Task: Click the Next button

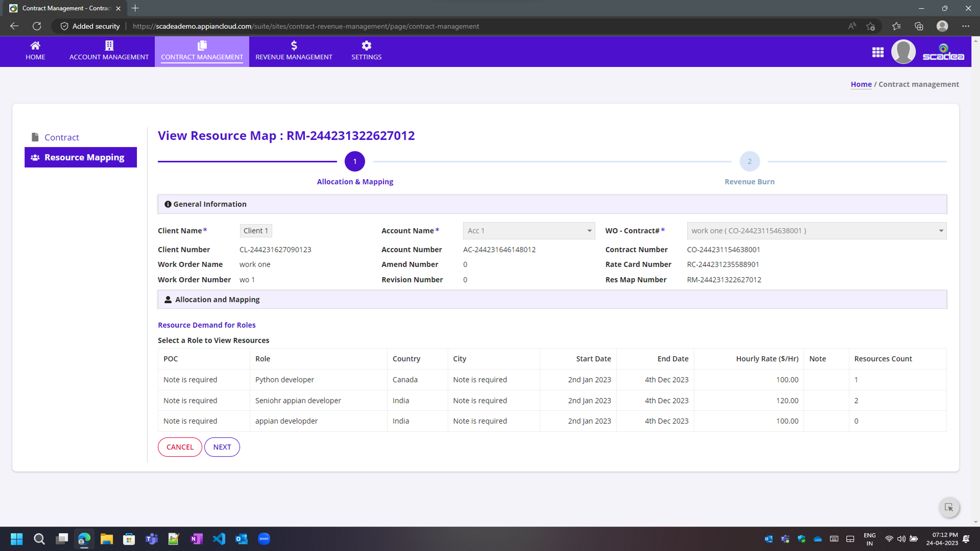Action: [x=222, y=447]
